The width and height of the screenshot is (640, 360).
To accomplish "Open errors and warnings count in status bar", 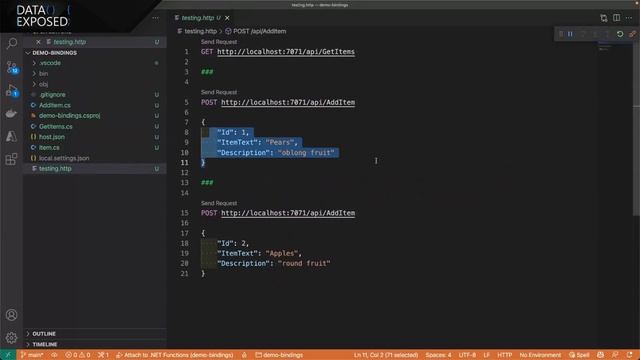I will tap(78, 355).
